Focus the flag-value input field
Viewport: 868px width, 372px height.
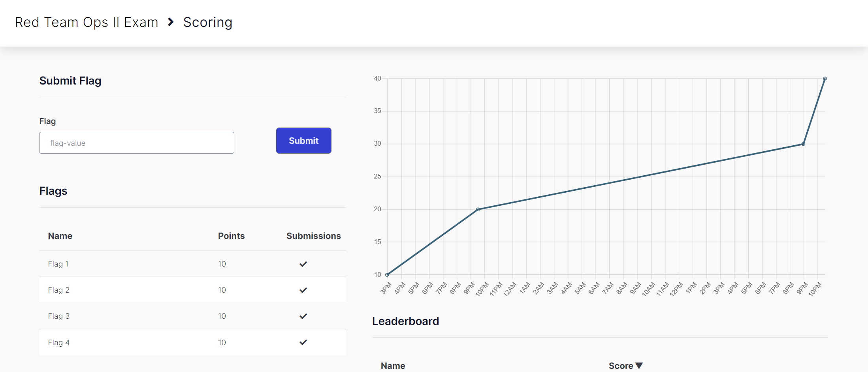click(137, 143)
